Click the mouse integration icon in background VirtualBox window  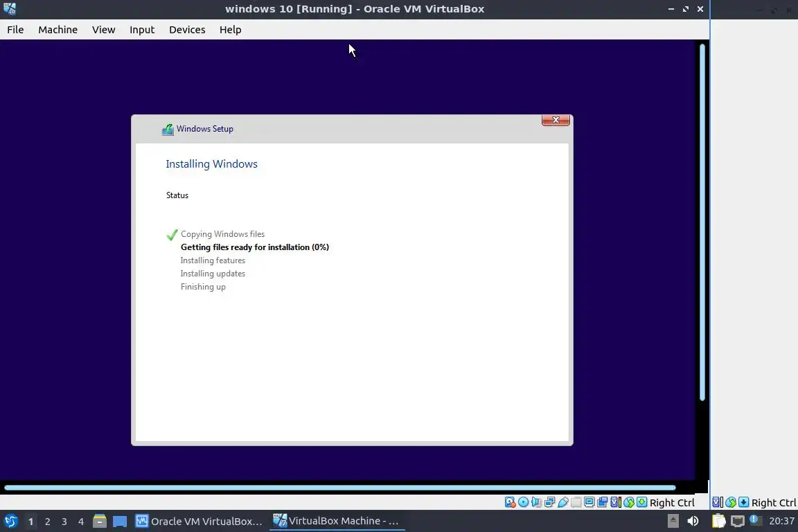point(731,502)
